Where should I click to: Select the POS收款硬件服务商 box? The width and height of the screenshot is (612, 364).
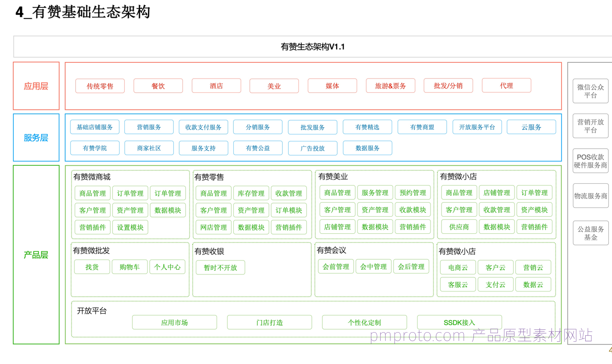[x=590, y=161]
